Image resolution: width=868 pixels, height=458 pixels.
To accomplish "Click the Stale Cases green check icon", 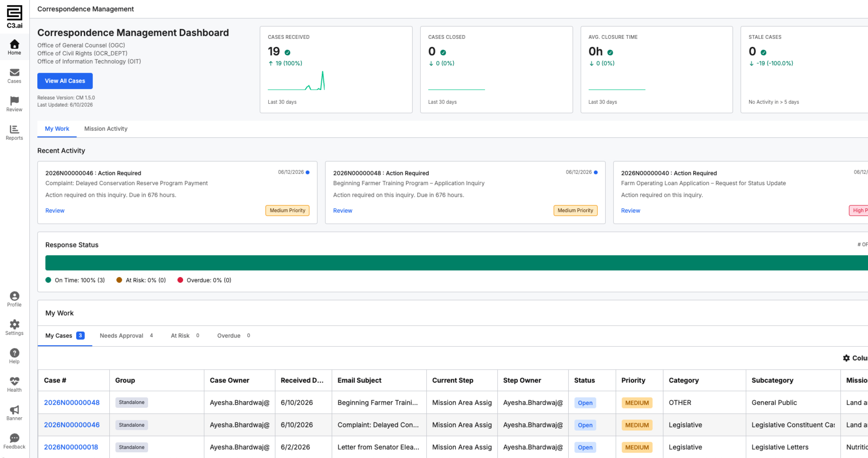I will coord(763,53).
